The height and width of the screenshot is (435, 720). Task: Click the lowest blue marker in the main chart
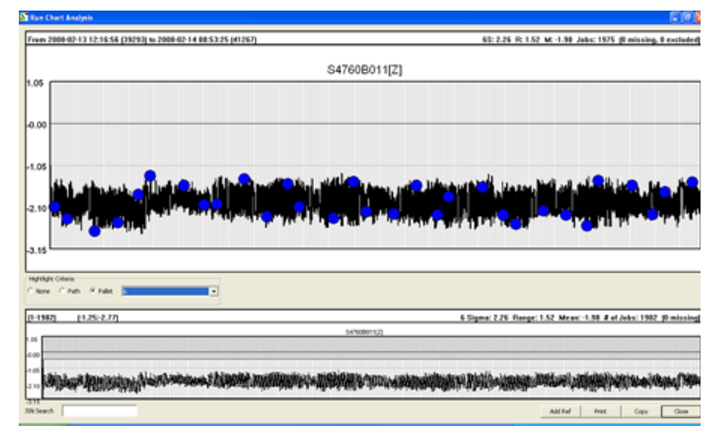pos(95,231)
